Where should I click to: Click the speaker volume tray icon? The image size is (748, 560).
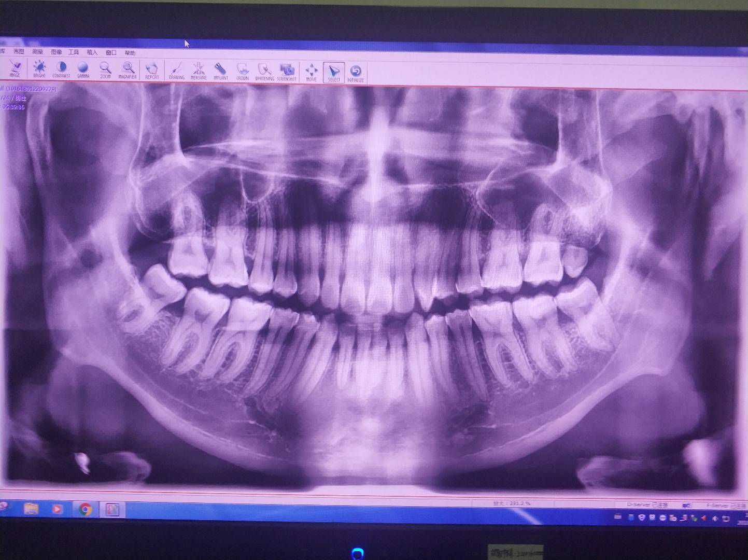[x=715, y=518]
